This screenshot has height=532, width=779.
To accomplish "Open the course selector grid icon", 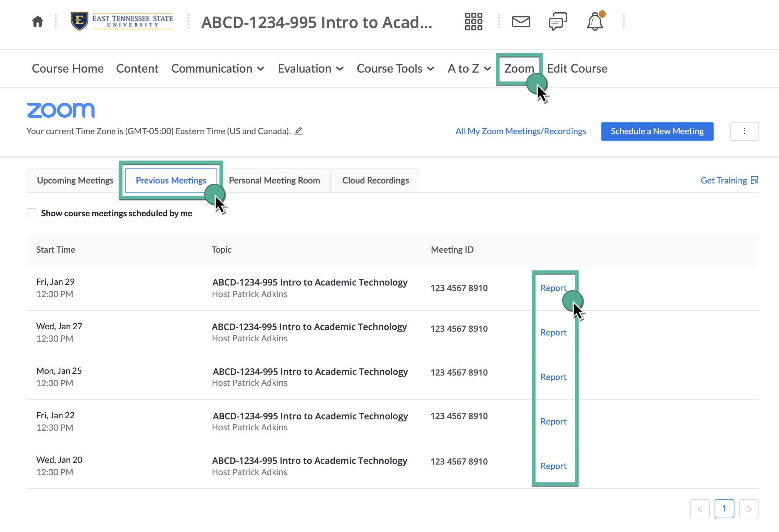I will point(473,22).
